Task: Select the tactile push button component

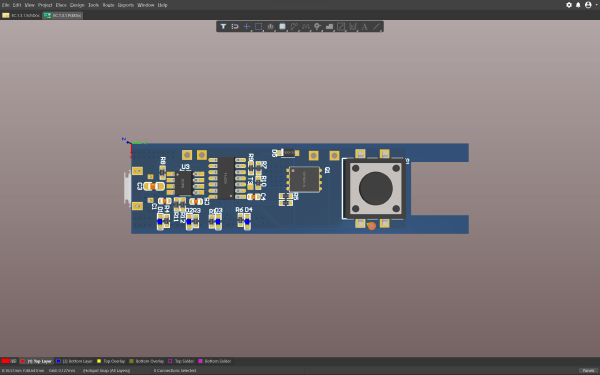Action: (x=375, y=189)
